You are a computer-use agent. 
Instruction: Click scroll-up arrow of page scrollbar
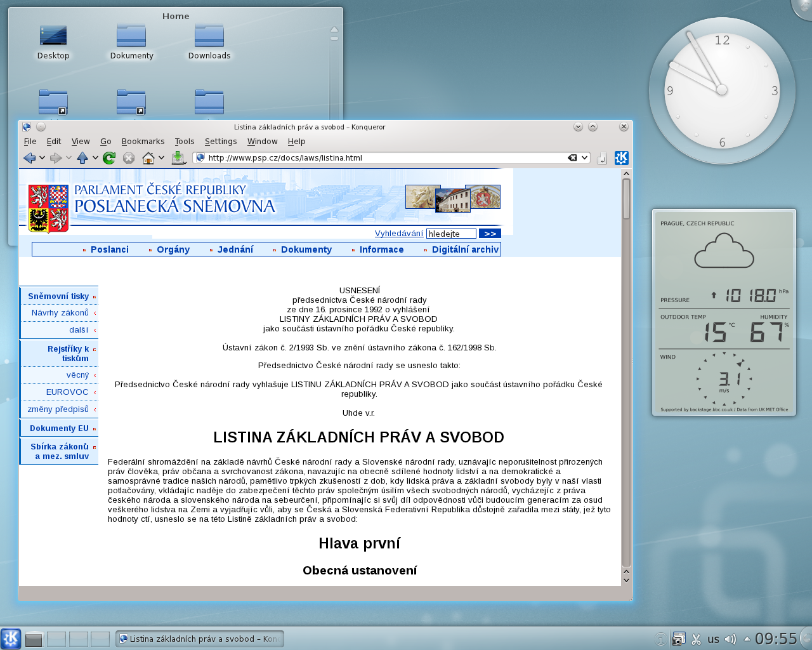pyautogui.click(x=627, y=173)
